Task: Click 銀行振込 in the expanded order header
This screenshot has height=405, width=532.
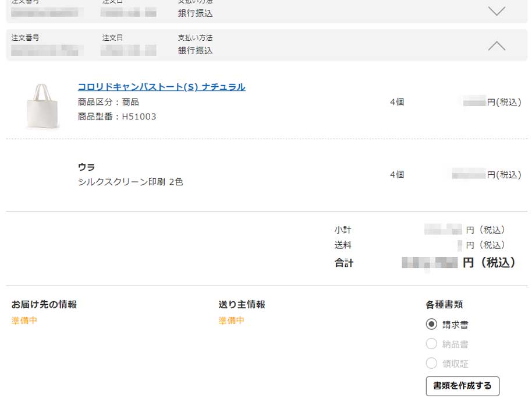Action: (196, 51)
